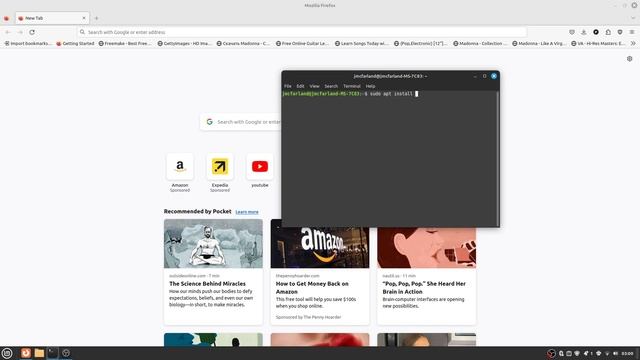Open the Madonna - Collection bookmark
Screen dimensions: 640x360
click(x=480, y=43)
